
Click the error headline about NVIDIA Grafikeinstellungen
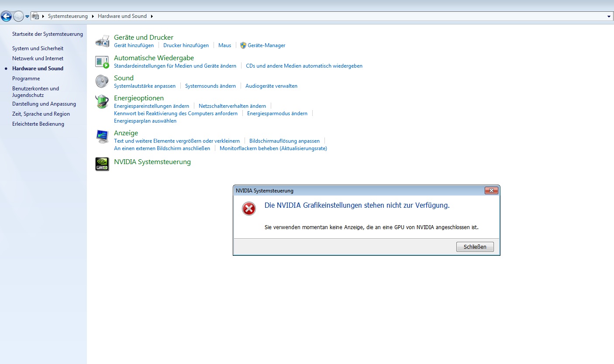point(357,205)
